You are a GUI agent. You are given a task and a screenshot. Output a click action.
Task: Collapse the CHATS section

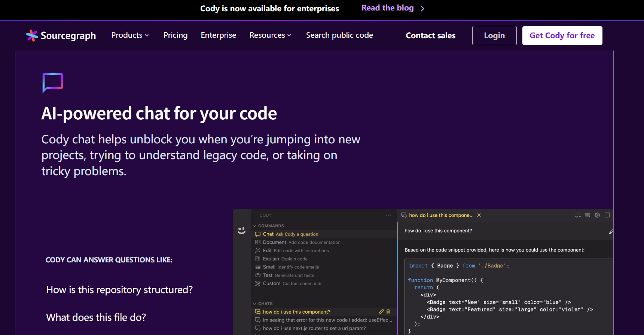click(x=255, y=304)
